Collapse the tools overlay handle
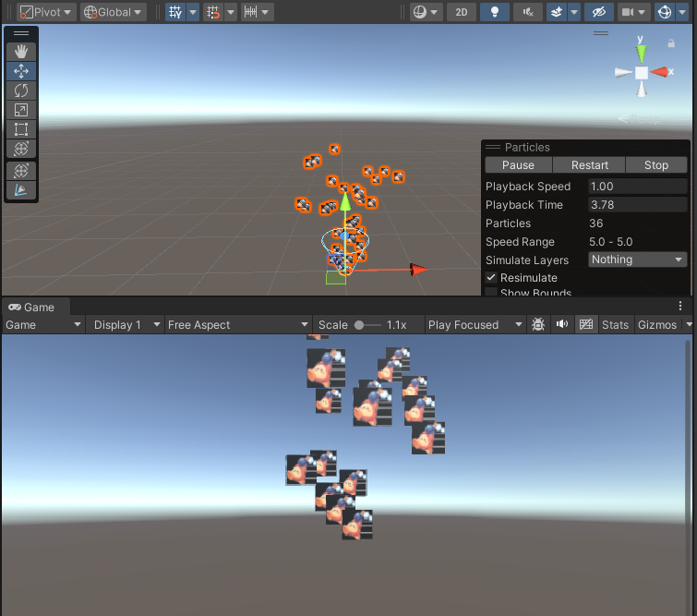Image resolution: width=697 pixels, height=616 pixels. tap(21, 33)
